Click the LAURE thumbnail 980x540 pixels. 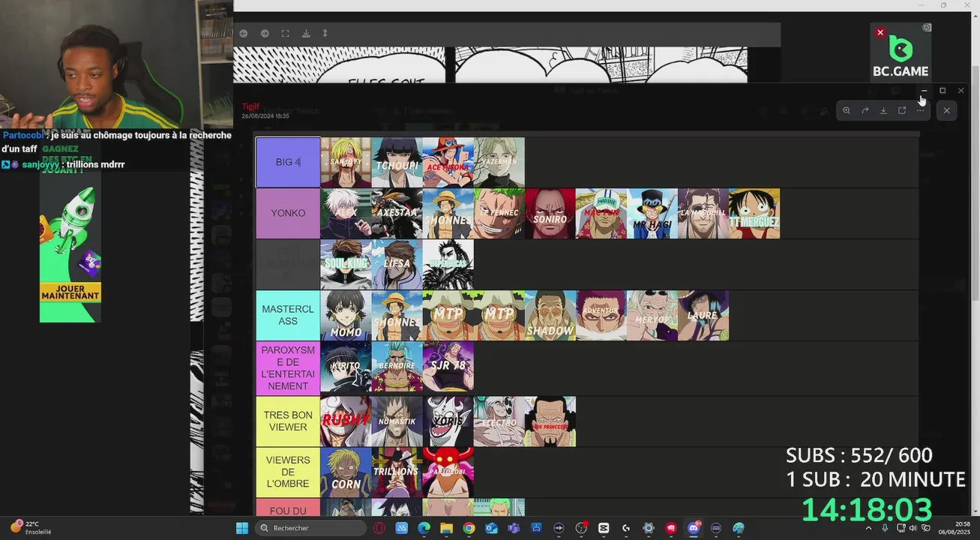point(703,316)
